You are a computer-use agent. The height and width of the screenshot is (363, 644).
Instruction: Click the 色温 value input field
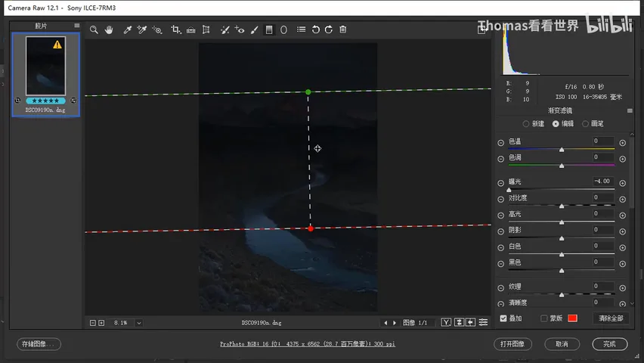pos(602,141)
